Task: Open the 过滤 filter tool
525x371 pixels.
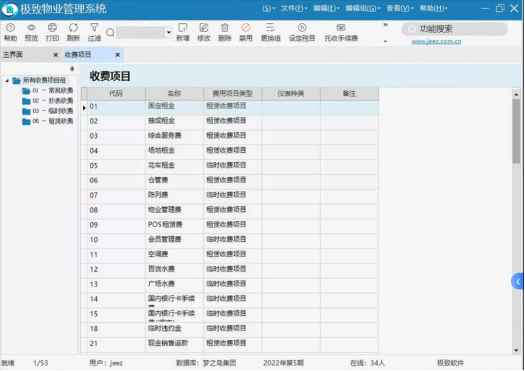Action: click(94, 32)
